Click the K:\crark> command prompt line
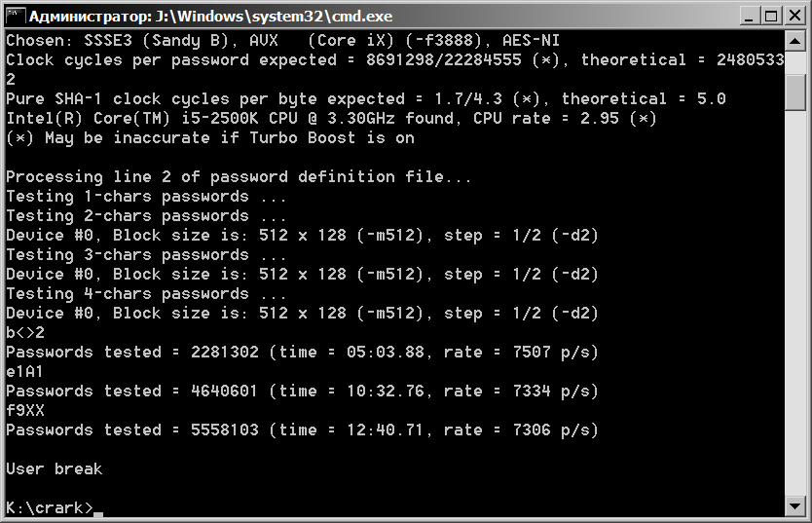The image size is (812, 523). coord(49,507)
